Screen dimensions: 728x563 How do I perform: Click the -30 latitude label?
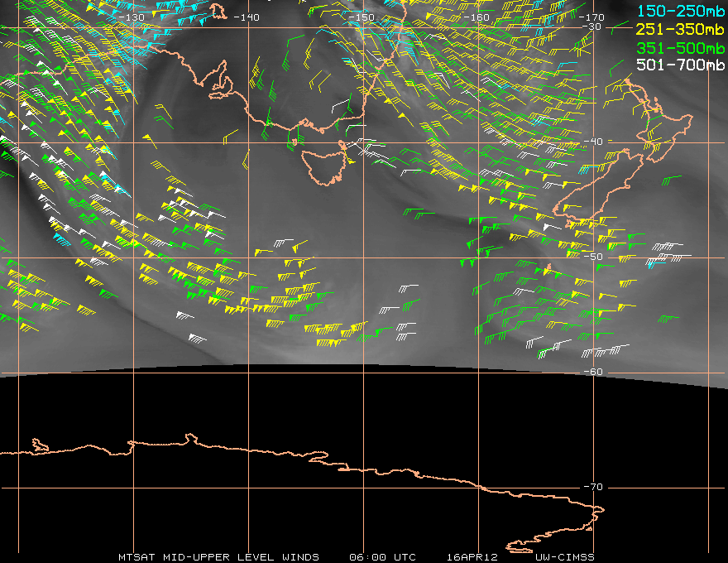point(591,26)
